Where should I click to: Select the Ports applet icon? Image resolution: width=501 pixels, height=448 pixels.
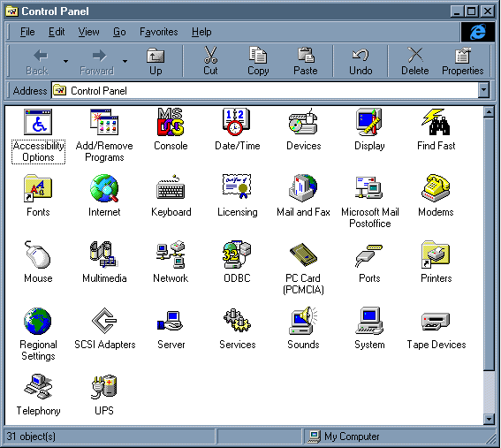(369, 255)
